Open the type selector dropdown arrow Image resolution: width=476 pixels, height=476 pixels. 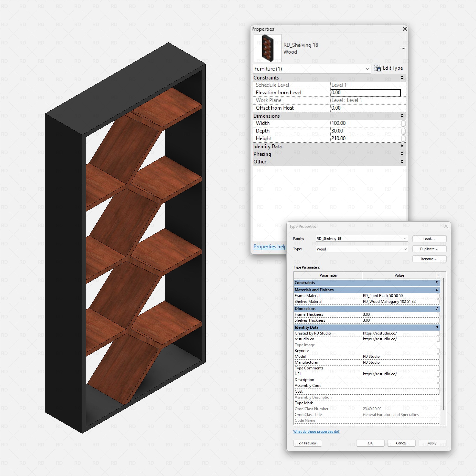[403, 48]
